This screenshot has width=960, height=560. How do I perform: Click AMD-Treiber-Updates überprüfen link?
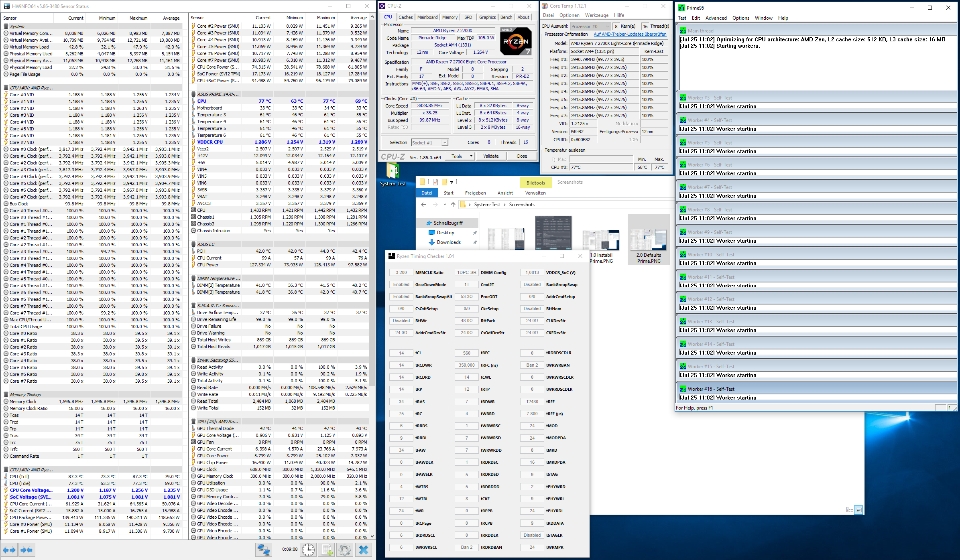click(x=630, y=34)
